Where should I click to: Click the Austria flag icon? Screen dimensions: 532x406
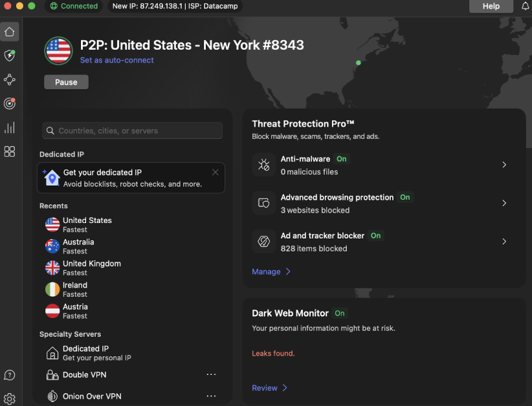point(52,311)
